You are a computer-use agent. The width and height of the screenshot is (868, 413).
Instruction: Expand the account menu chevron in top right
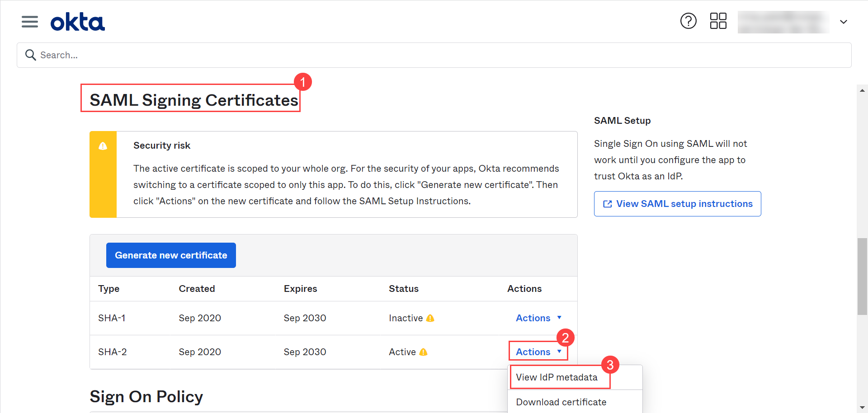(x=844, y=21)
